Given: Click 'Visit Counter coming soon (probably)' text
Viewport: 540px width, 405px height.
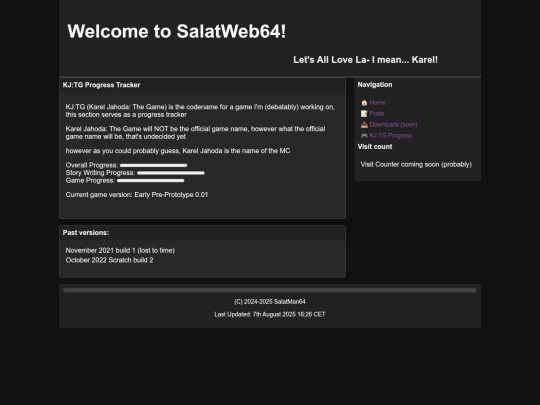Looking at the screenshot, I should pos(416,165).
